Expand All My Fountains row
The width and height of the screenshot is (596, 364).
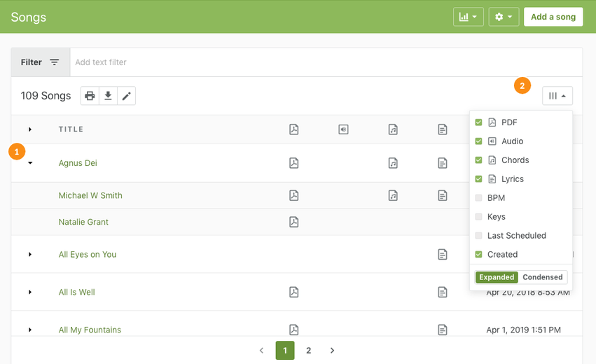pos(29,330)
